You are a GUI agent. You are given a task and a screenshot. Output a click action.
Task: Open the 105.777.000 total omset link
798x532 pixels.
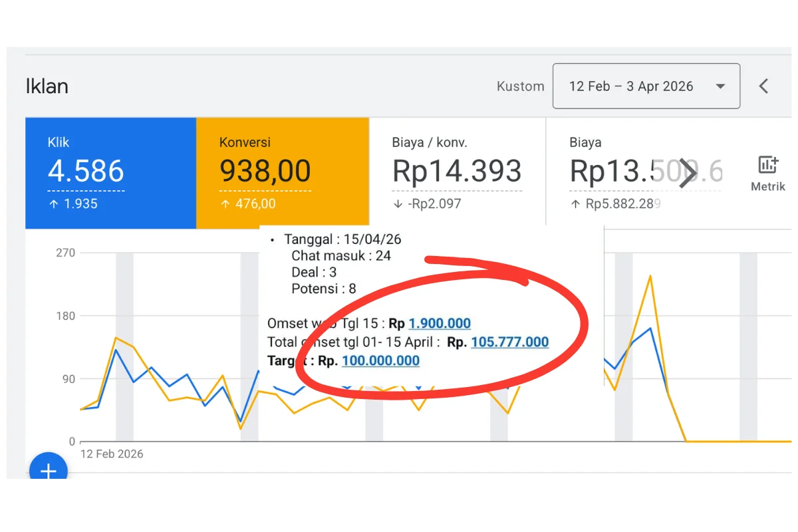click(509, 342)
